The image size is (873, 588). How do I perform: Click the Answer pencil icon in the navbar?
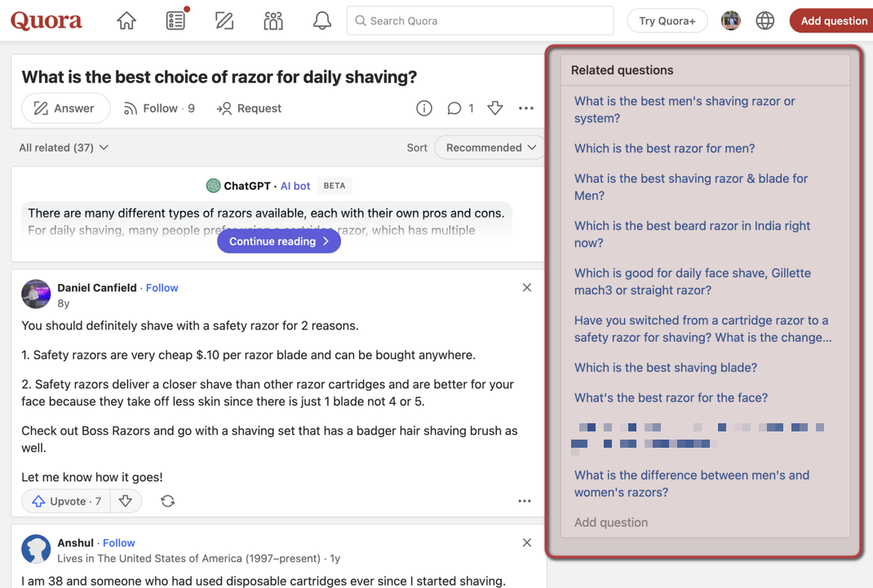coord(224,20)
